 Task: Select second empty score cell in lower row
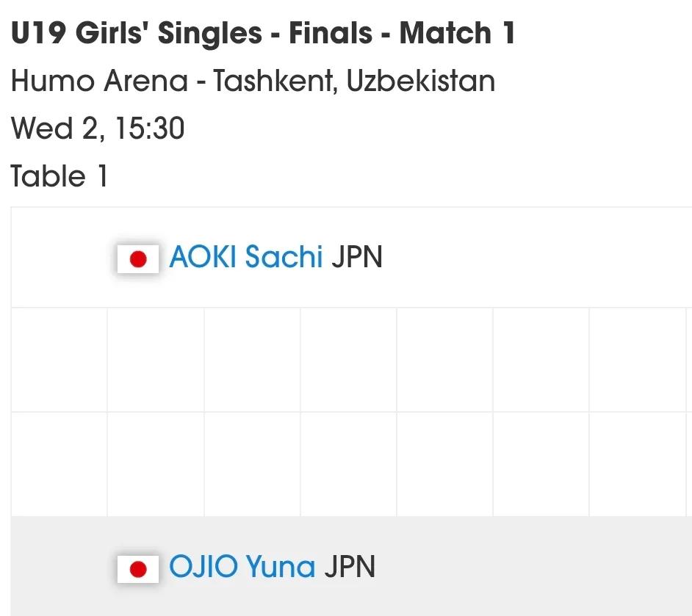point(156,464)
